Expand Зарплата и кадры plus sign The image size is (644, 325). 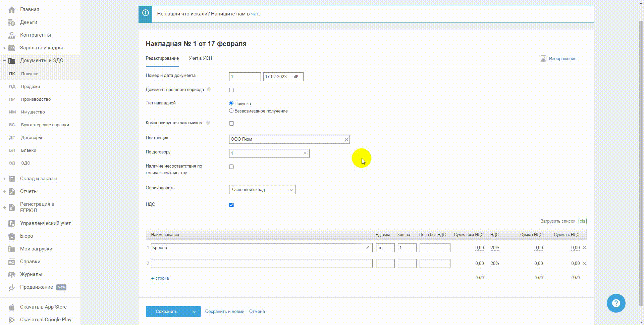pos(5,48)
